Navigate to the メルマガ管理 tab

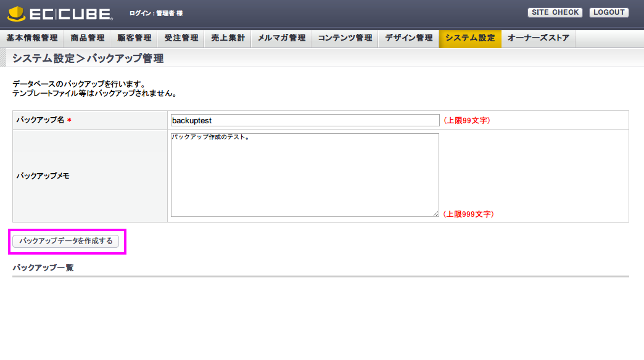click(281, 38)
